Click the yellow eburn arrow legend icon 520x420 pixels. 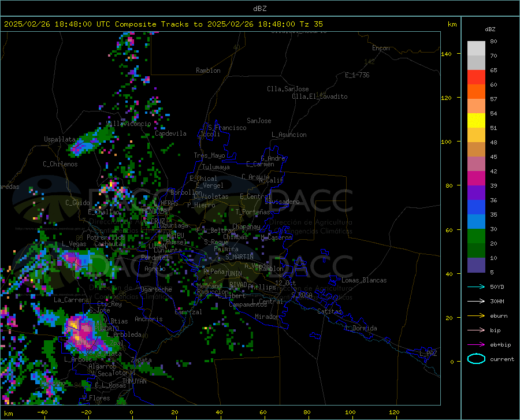tap(476, 316)
